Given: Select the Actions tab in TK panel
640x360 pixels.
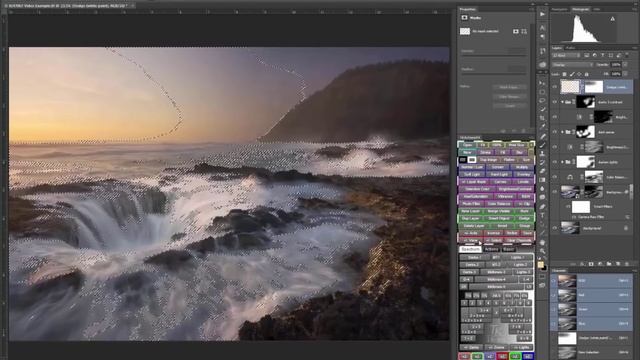Looking at the screenshot, I should point(491,249).
